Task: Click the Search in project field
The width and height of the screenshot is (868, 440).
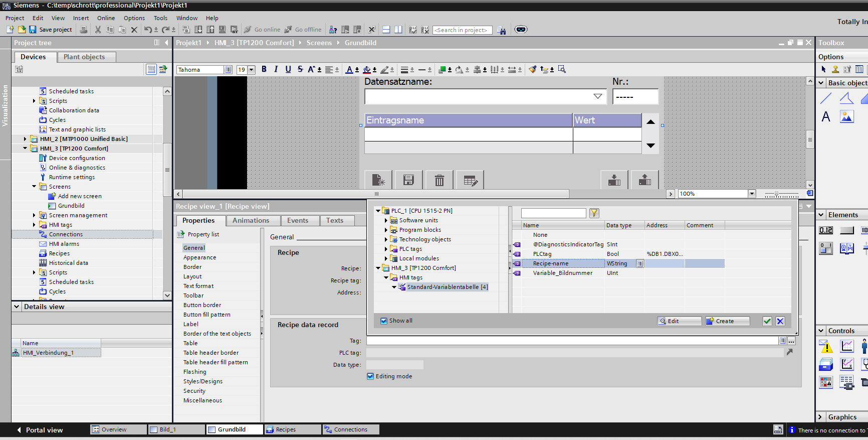Action: [462, 30]
